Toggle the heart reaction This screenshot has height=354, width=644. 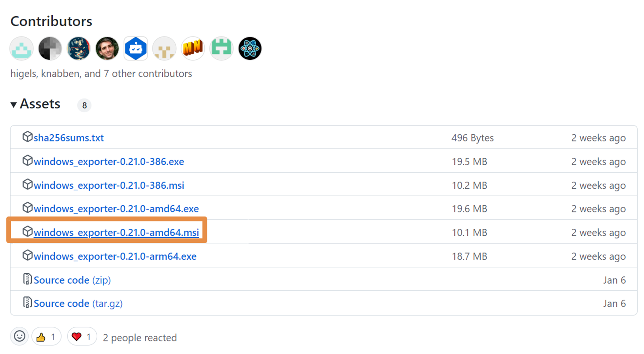(82, 337)
